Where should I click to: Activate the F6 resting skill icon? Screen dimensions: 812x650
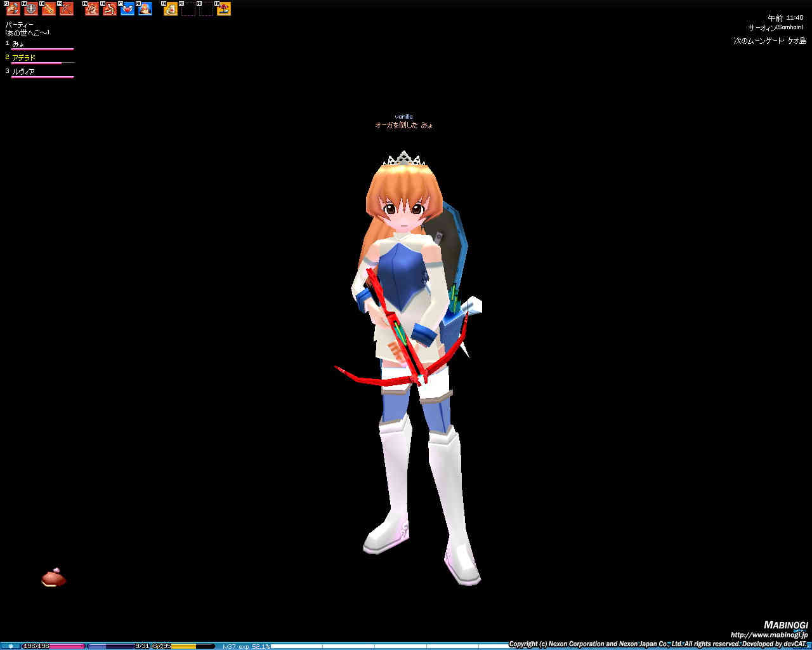[110, 9]
